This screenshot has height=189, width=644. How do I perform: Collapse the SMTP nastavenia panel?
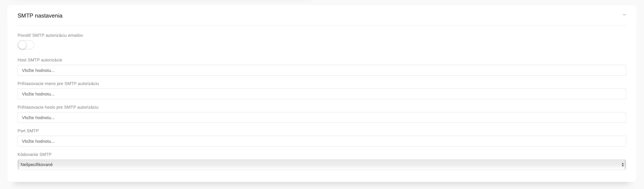624,15
